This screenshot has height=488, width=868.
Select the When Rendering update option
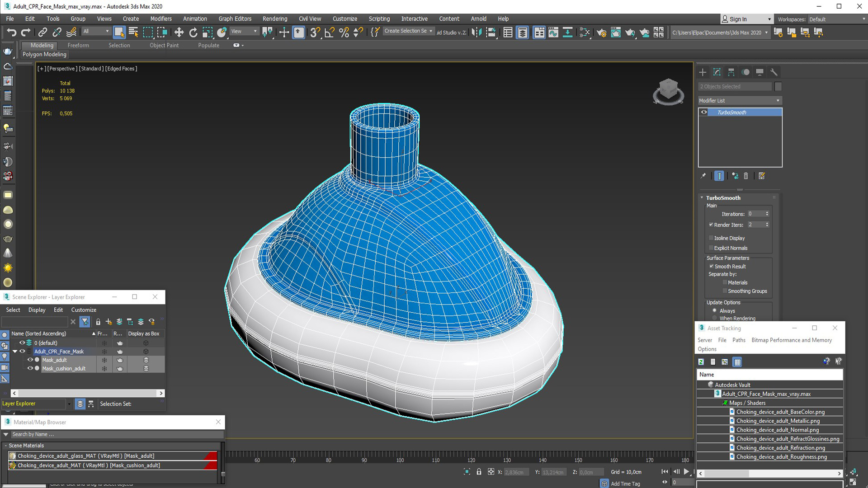point(715,319)
